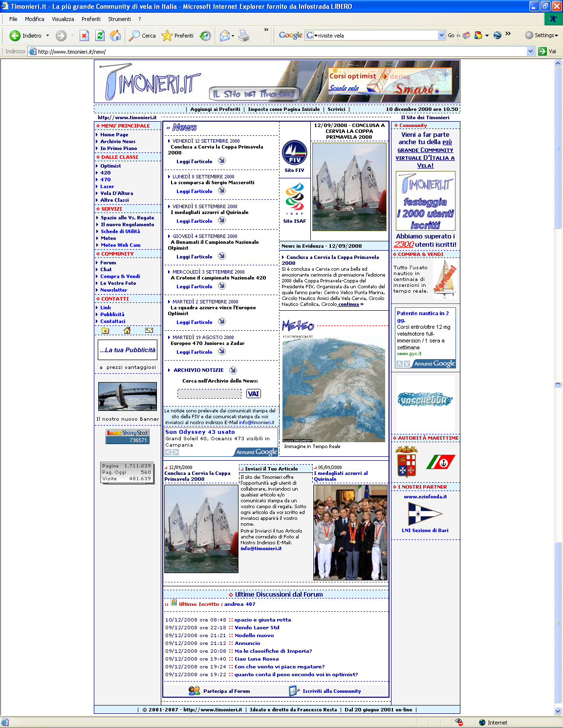The image size is (563, 728).
Task: Click the add-to-favorites folder icon in sidebar
Action: click(x=105, y=330)
